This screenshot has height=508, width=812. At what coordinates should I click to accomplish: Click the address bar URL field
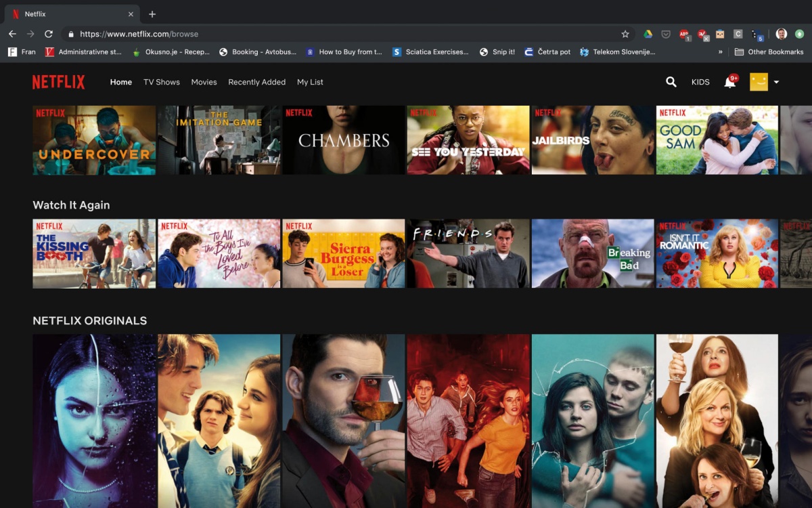(x=347, y=34)
